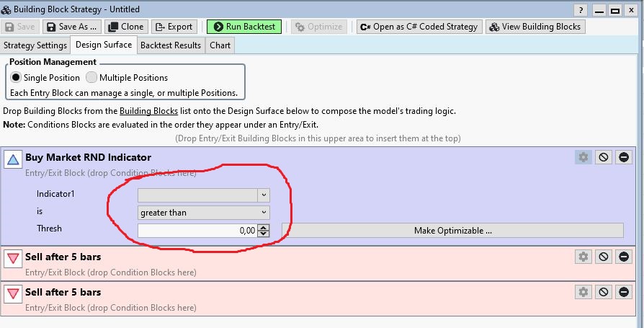
Task: Remove the Buy Market RND Indicator block
Action: point(623,157)
